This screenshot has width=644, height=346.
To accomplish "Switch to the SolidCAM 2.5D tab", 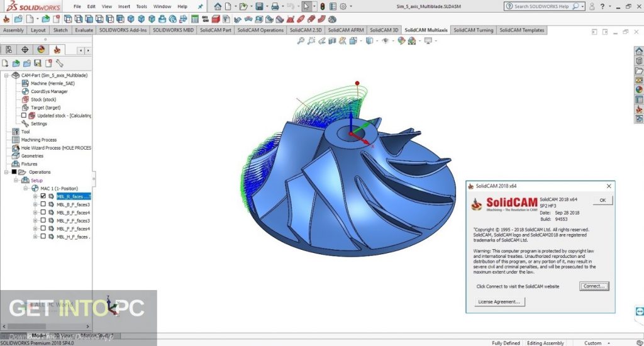I will pos(306,30).
